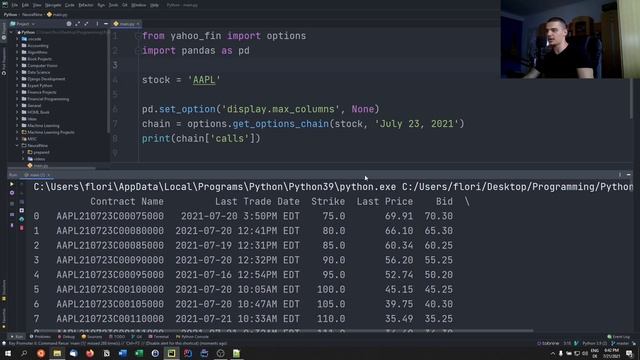Click 'AAPL' string in the editor

coord(204,80)
